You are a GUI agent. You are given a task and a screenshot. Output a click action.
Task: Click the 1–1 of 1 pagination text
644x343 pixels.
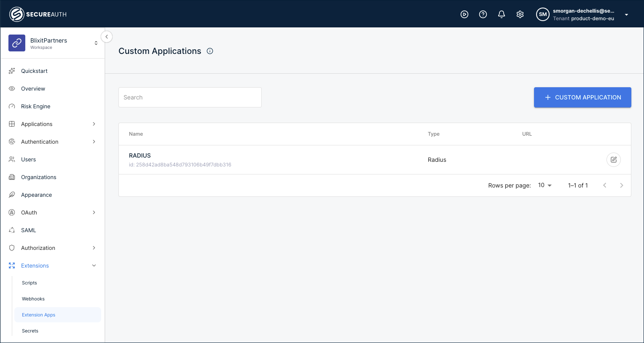(578, 185)
